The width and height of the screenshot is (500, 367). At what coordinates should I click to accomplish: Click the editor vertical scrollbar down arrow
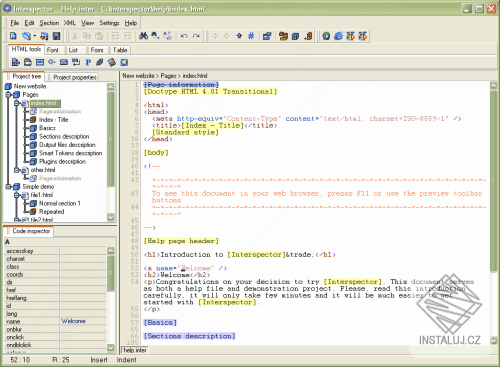coord(494,340)
